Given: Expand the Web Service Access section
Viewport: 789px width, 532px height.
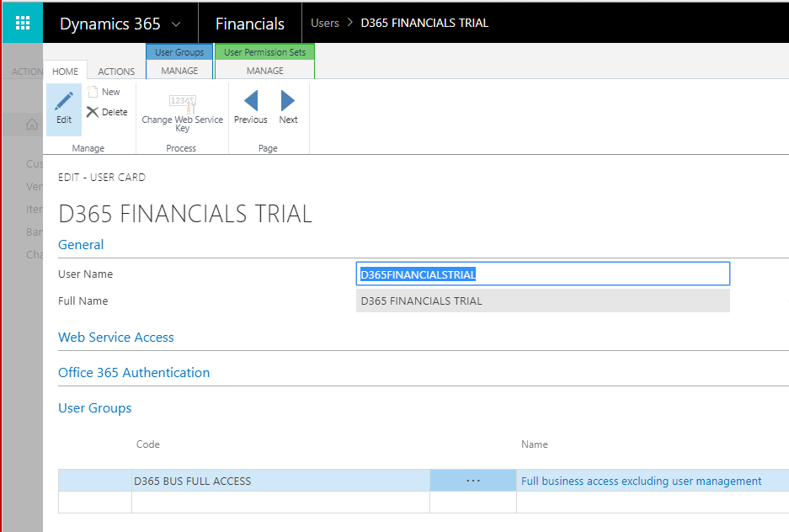Looking at the screenshot, I should pos(115,338).
